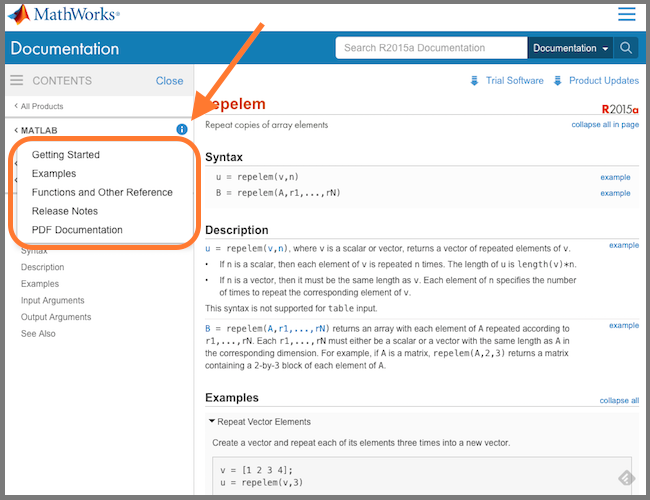Click the collapse all in page link

point(605,125)
